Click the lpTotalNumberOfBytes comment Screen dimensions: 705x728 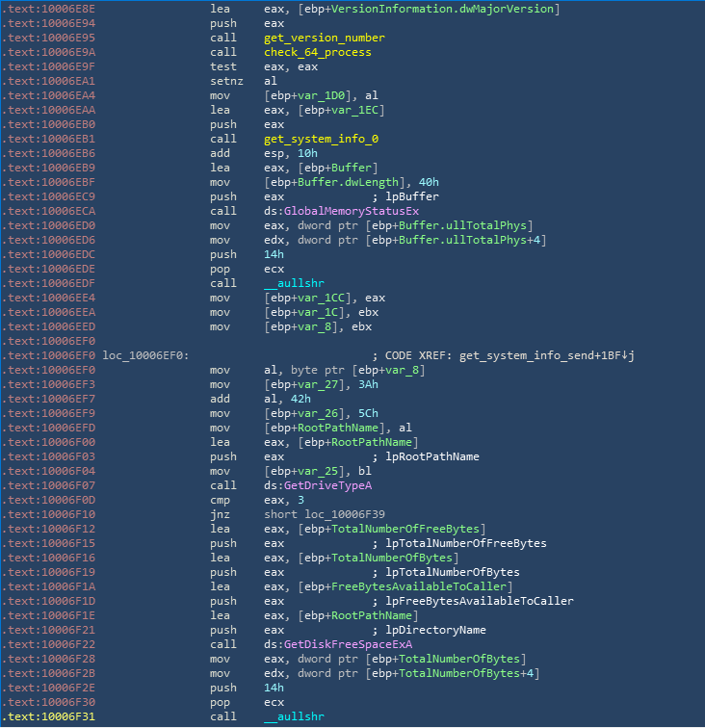click(453, 572)
